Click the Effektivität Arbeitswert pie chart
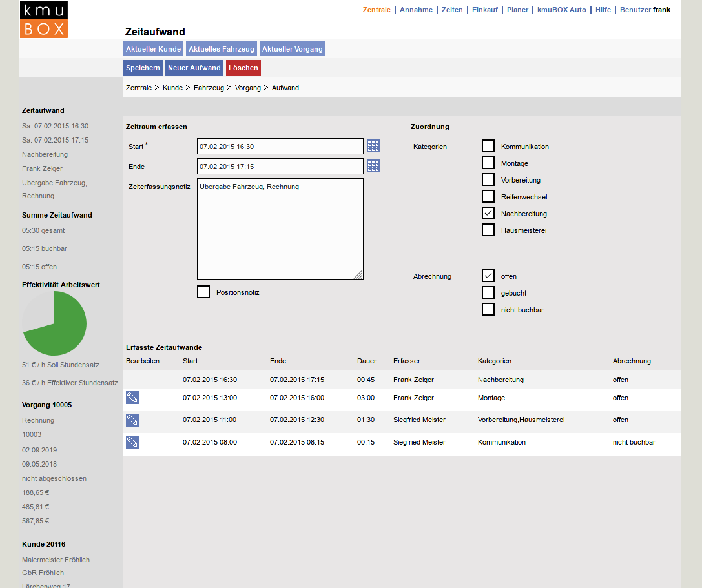This screenshot has width=702, height=588. click(x=54, y=323)
